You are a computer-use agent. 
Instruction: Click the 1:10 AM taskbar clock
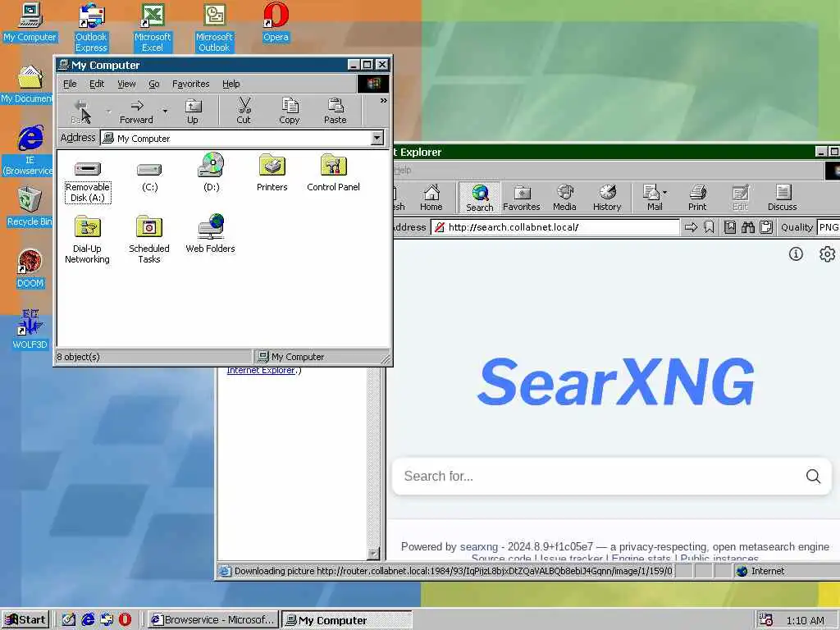806,620
